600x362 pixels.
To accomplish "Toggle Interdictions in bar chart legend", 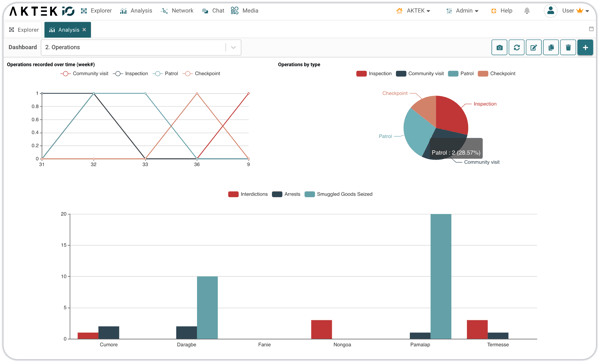I will pos(248,194).
